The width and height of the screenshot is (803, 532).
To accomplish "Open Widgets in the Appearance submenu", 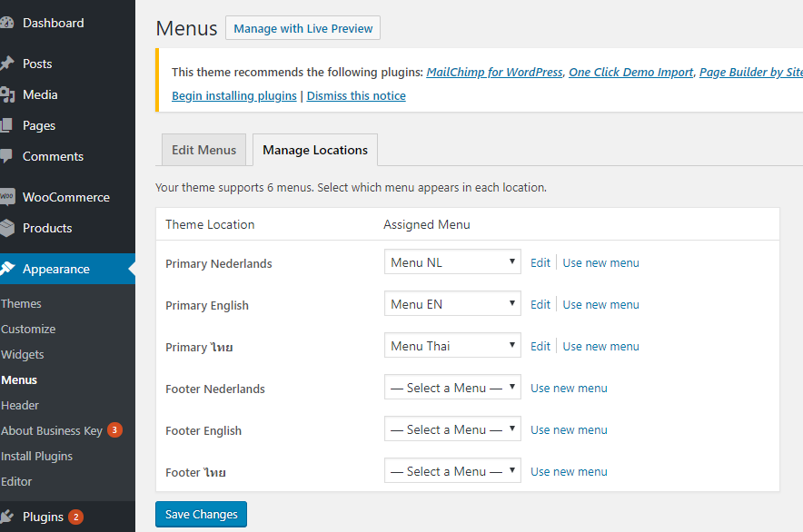I will click(23, 354).
